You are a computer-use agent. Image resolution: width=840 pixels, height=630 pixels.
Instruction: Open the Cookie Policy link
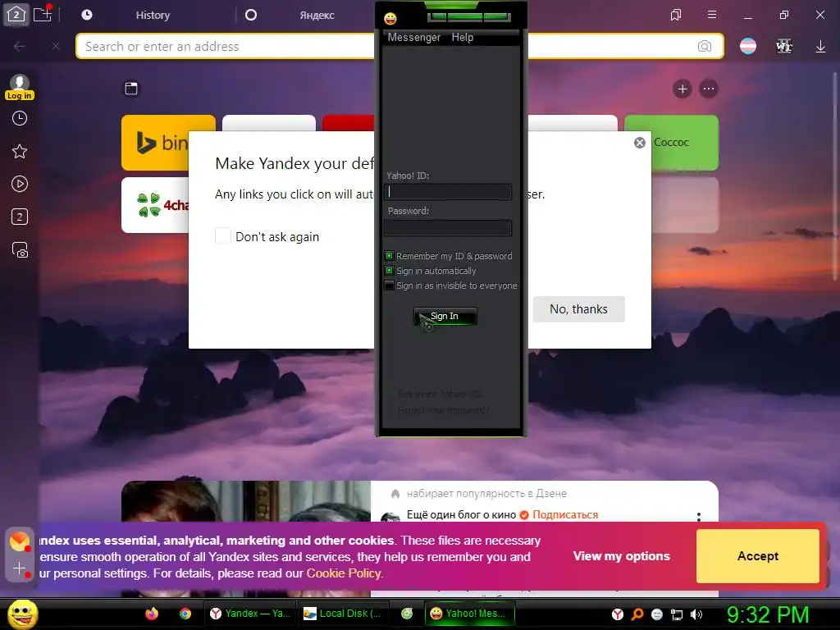(x=344, y=573)
